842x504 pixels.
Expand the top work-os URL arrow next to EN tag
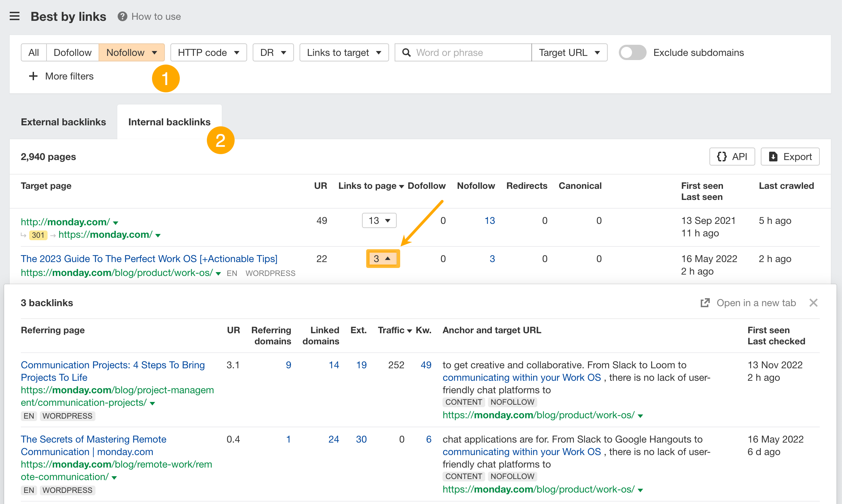click(218, 274)
